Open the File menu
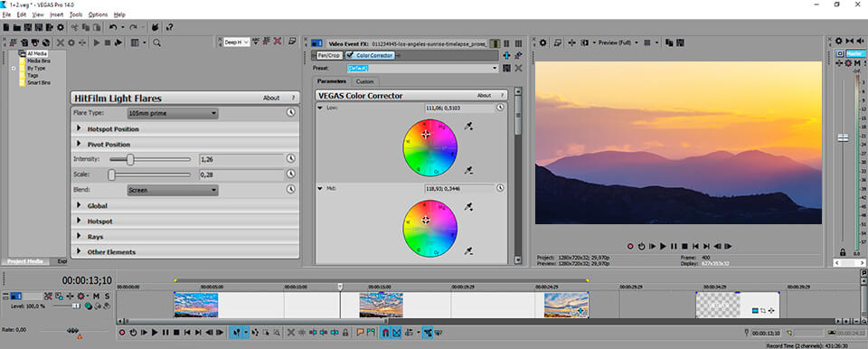This screenshot has width=868, height=349. [6, 14]
